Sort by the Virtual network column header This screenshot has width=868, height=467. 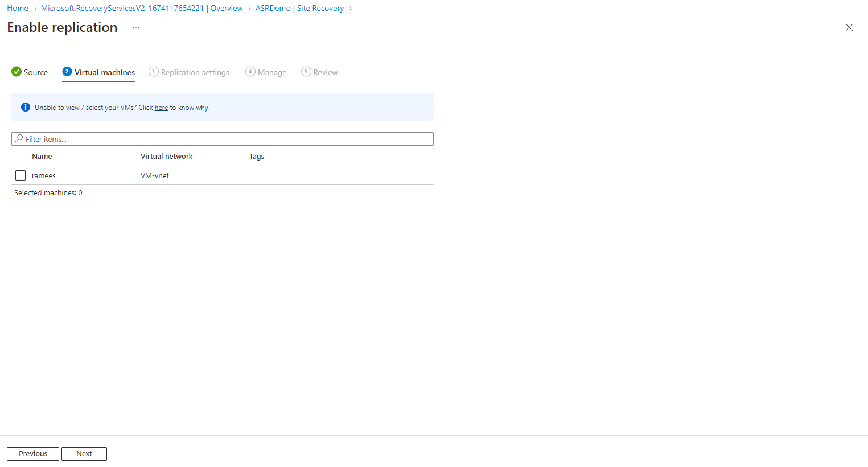tap(167, 156)
